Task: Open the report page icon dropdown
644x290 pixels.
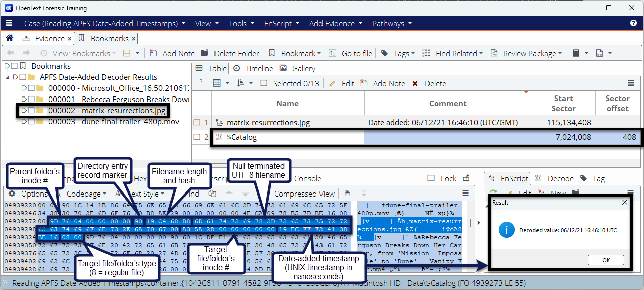Action: (603, 53)
